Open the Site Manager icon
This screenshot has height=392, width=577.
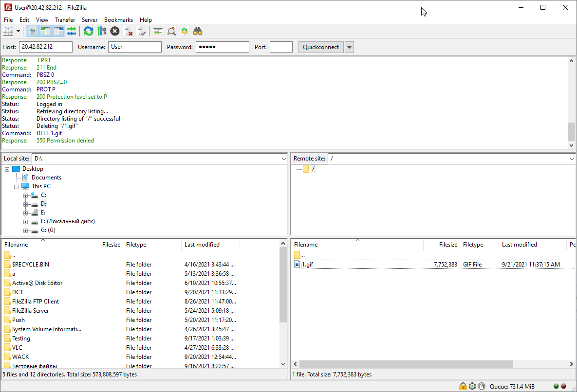pos(8,31)
